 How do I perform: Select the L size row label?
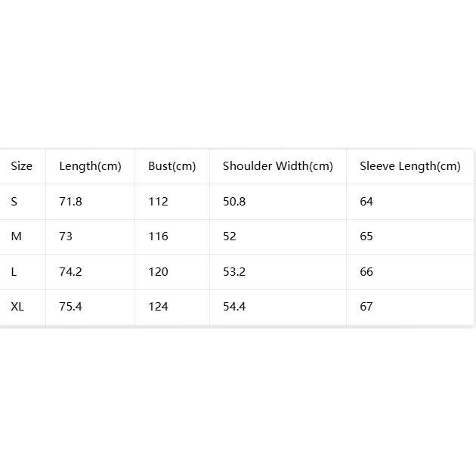(14, 272)
